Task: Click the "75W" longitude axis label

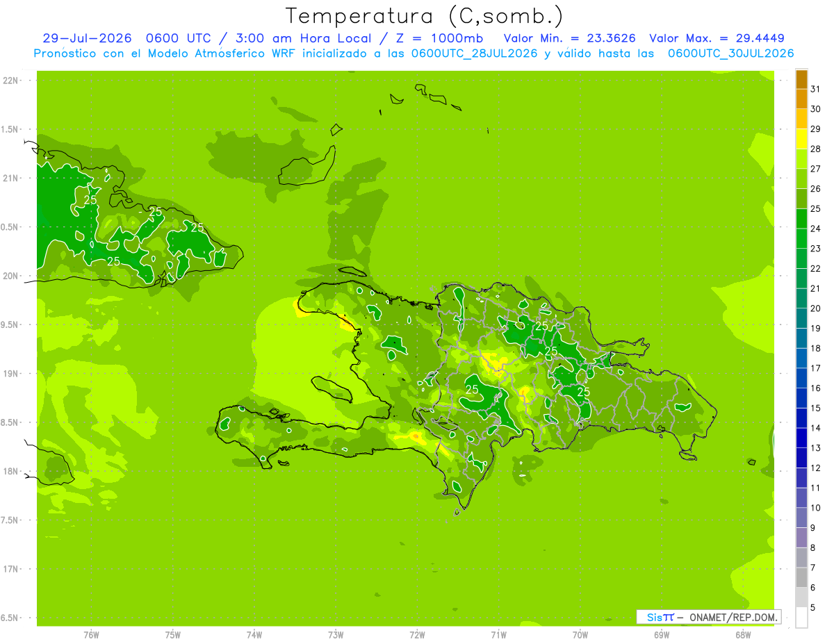Action: coord(173,634)
